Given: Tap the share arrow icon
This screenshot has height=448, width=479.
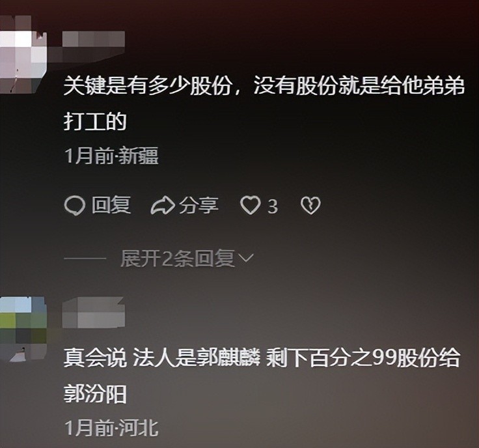Looking at the screenshot, I should pyautogui.click(x=163, y=206).
